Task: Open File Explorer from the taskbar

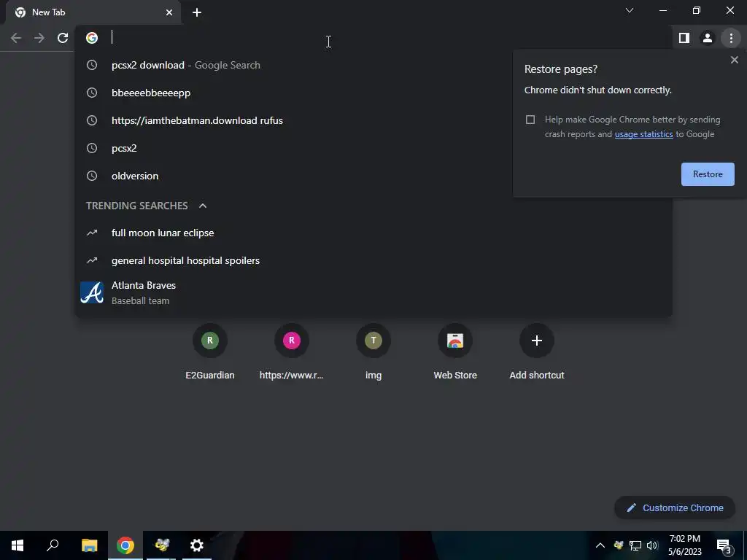Action: click(89, 545)
